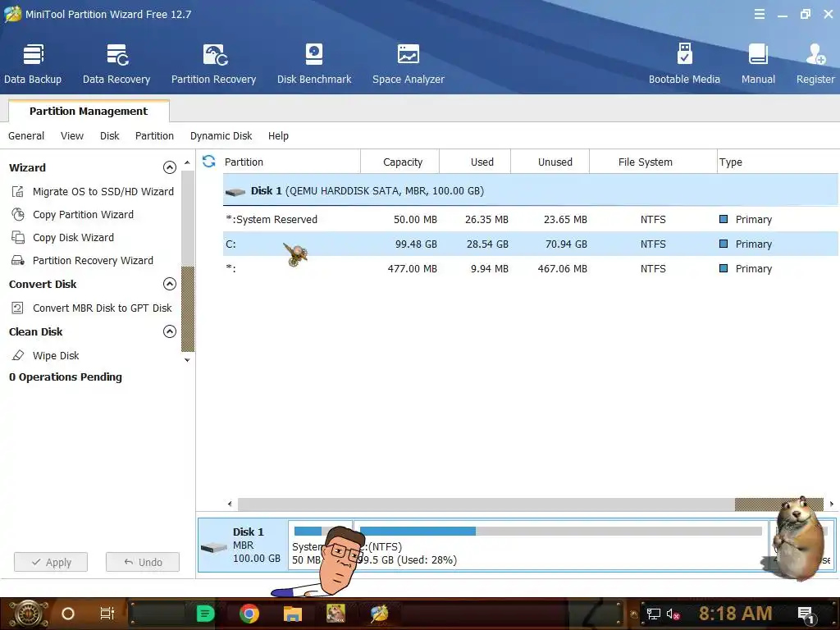The height and width of the screenshot is (630, 840).
Task: Start the Copy Partition Wizard
Action: [x=83, y=214]
